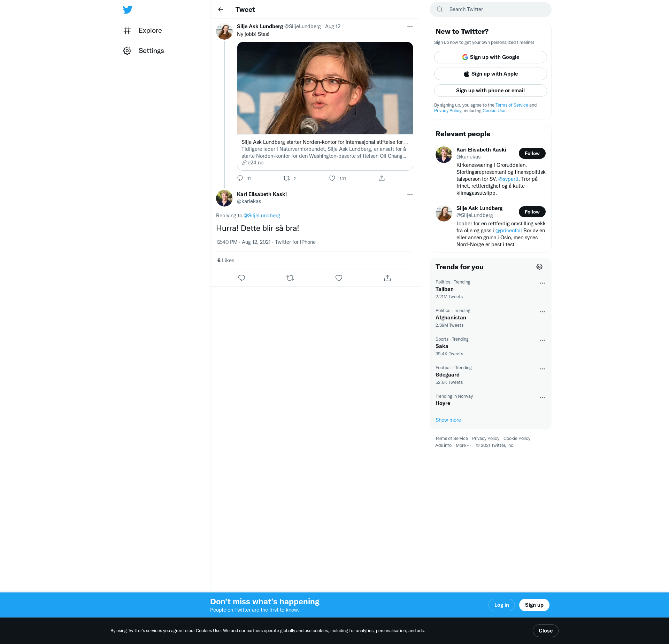Open Silje Ask Lundberg's profile picture in Relevant people
Image resolution: width=669 pixels, height=644 pixels.
[x=444, y=213]
